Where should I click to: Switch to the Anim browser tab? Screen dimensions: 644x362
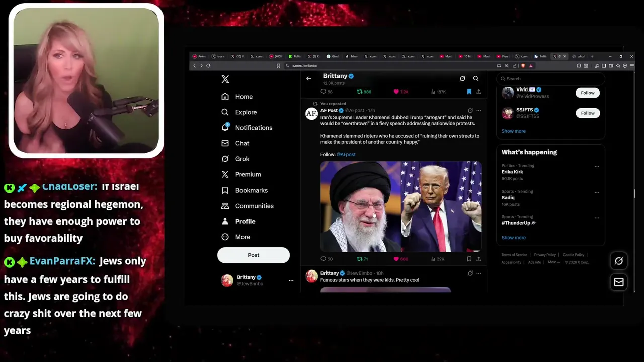200,56
